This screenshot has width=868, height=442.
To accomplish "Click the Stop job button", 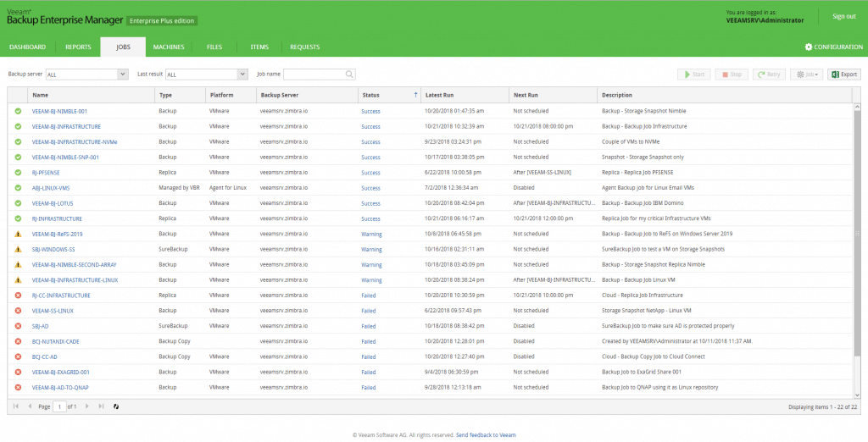I will [732, 75].
